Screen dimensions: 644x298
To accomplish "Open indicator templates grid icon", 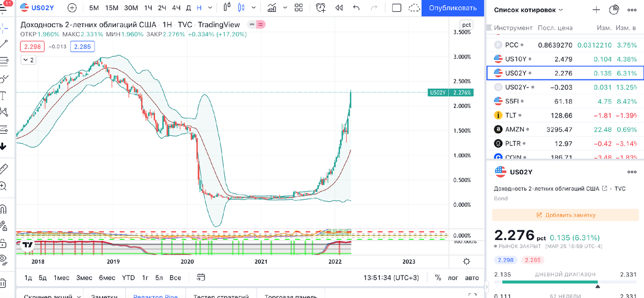I will coord(298,8).
